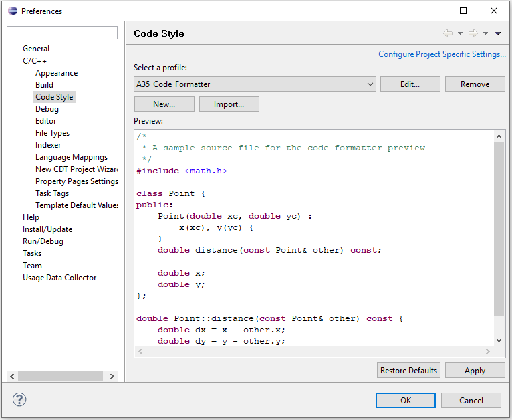Click the Apply button

475,370
